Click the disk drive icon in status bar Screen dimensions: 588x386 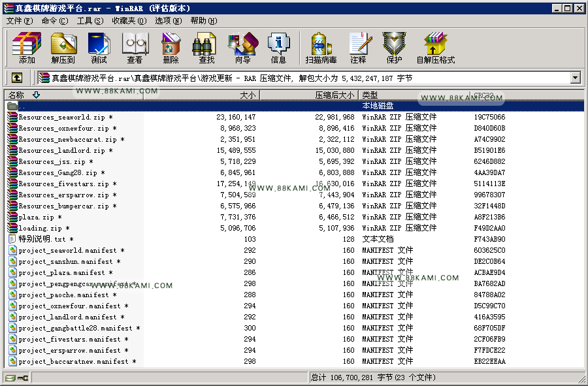click(x=10, y=378)
